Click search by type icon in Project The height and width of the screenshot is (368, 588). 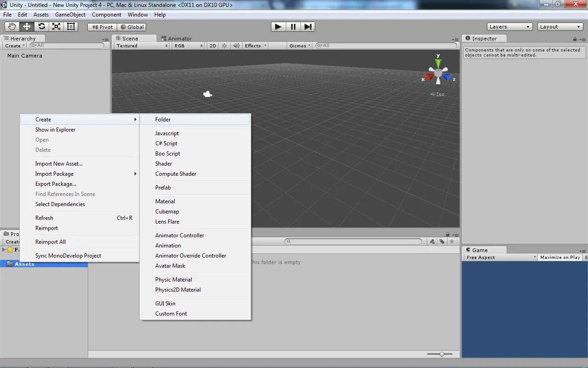coord(432,241)
